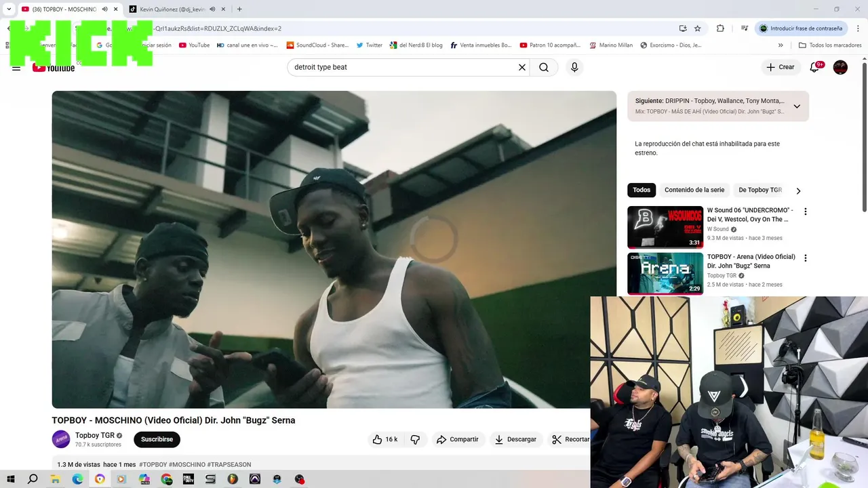Open Venta inmuebles bookmark
The width and height of the screenshot is (868, 488).
coord(480,45)
